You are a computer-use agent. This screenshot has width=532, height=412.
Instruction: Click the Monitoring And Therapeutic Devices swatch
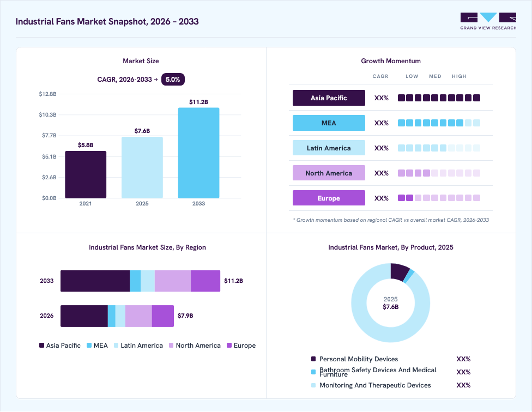313,385
